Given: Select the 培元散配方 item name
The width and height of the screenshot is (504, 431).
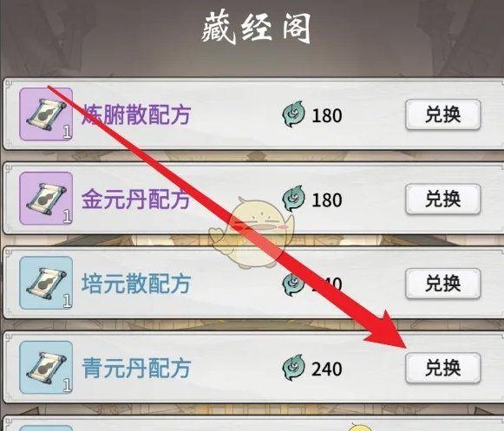Looking at the screenshot, I should tap(136, 284).
